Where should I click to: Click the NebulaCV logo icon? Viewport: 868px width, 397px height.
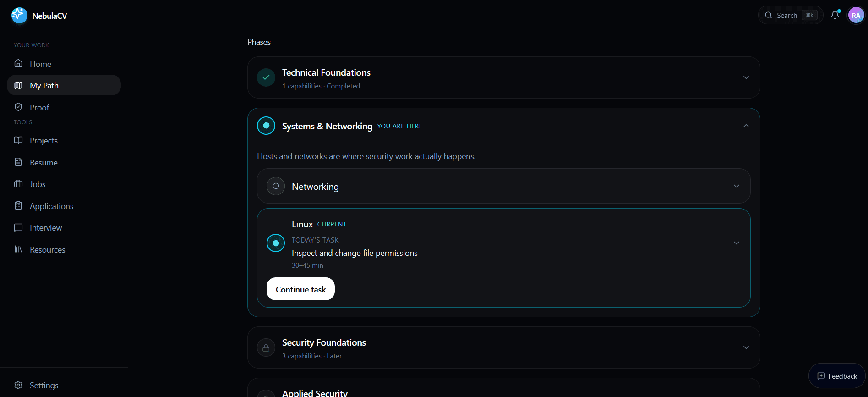tap(19, 15)
